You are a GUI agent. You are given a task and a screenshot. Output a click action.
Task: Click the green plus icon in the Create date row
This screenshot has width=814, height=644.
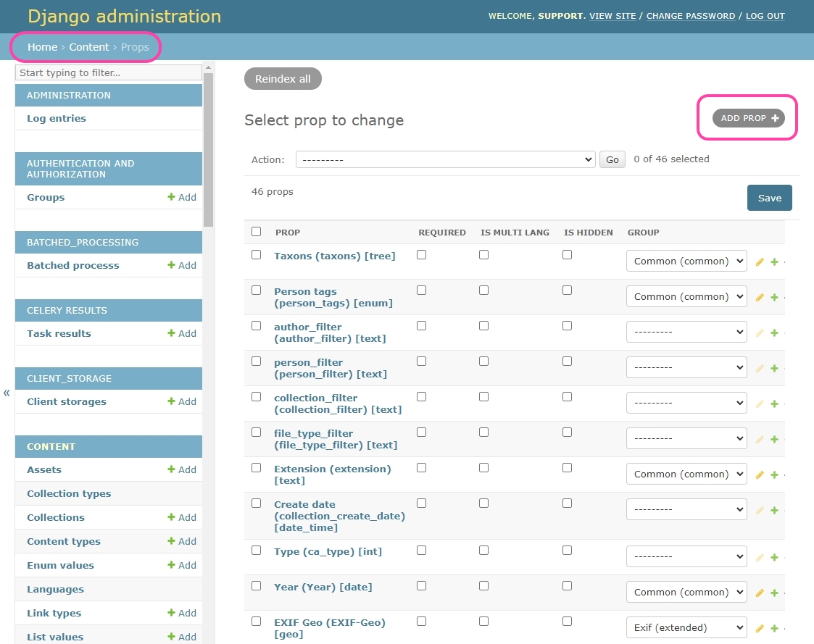775,511
